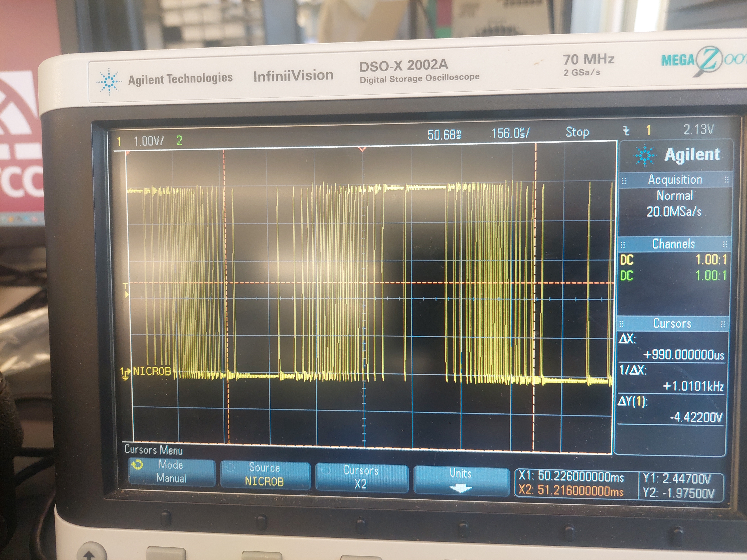Click the channel 1 ground reference marker
The height and width of the screenshot is (560, 747).
pos(125,373)
